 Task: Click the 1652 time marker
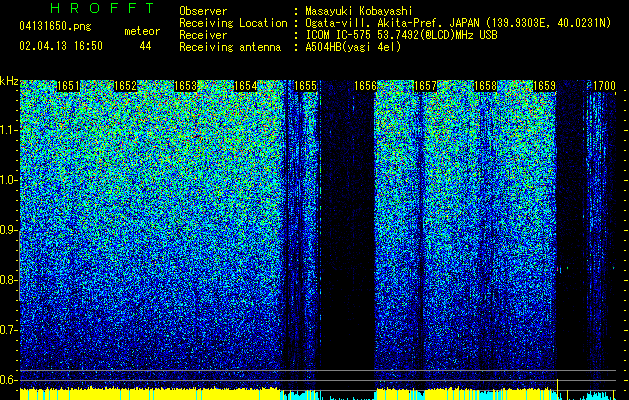(x=126, y=86)
